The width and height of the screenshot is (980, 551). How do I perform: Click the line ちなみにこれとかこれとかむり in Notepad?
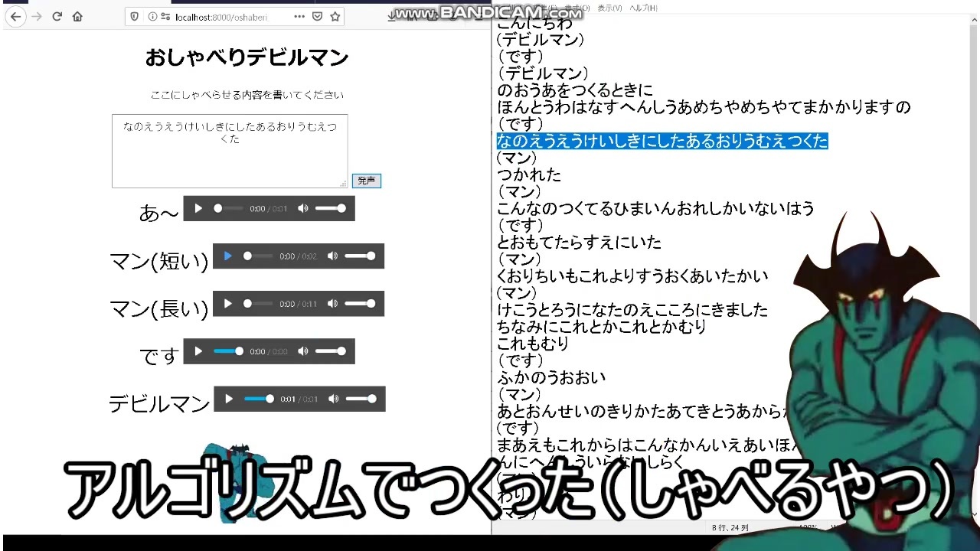[602, 326]
